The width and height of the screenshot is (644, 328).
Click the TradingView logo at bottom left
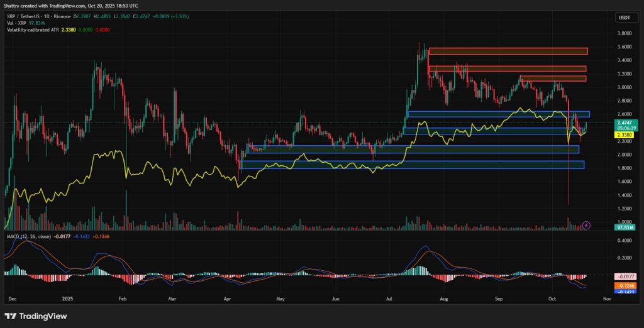[35, 316]
